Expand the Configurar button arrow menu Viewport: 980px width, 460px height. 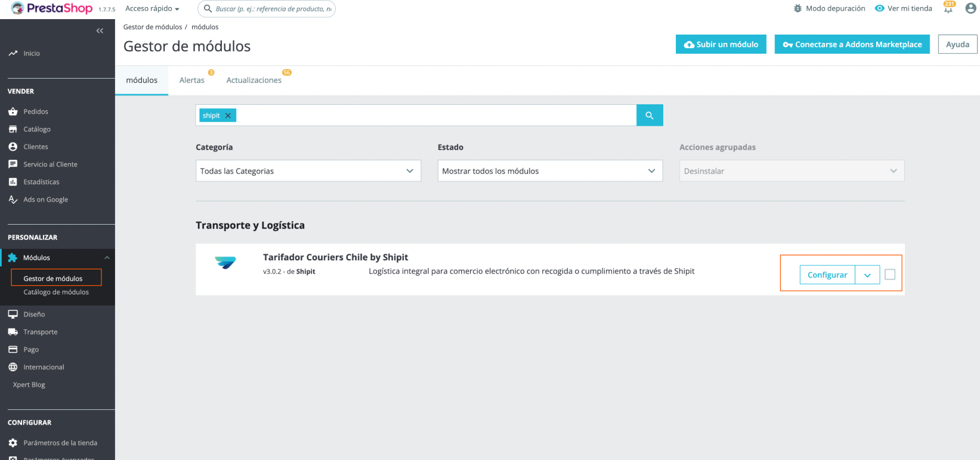867,275
